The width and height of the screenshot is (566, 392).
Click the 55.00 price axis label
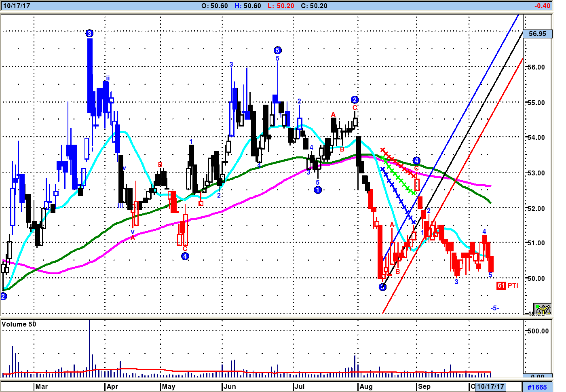click(x=536, y=103)
